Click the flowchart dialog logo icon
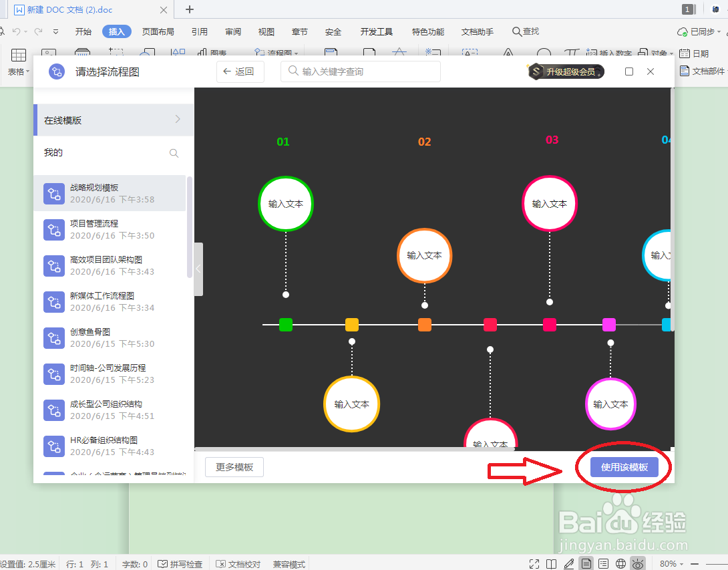The height and width of the screenshot is (570, 728). coord(57,72)
